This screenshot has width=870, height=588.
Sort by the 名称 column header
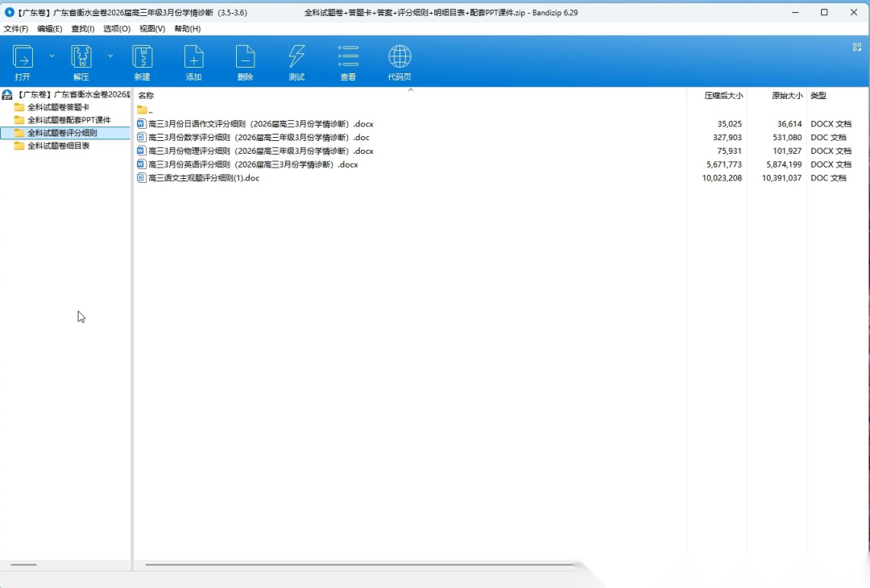[146, 96]
